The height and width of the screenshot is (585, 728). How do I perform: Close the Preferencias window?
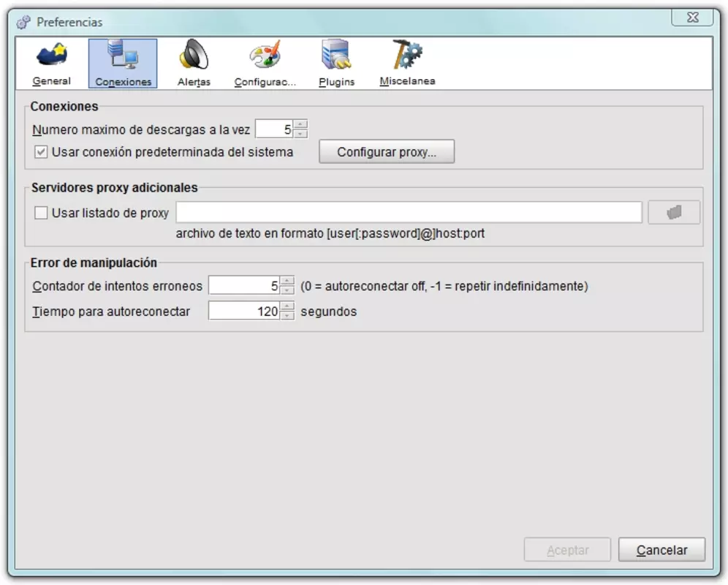692,18
